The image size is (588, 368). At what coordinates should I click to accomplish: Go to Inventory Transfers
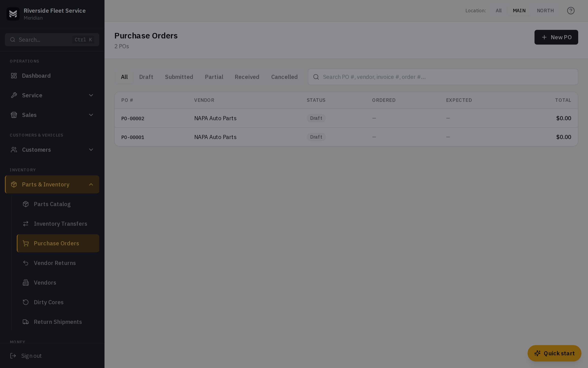click(58, 224)
